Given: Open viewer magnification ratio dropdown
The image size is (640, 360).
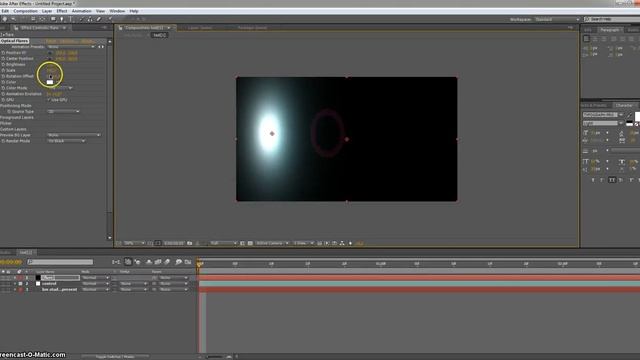Looking at the screenshot, I should 134,243.
